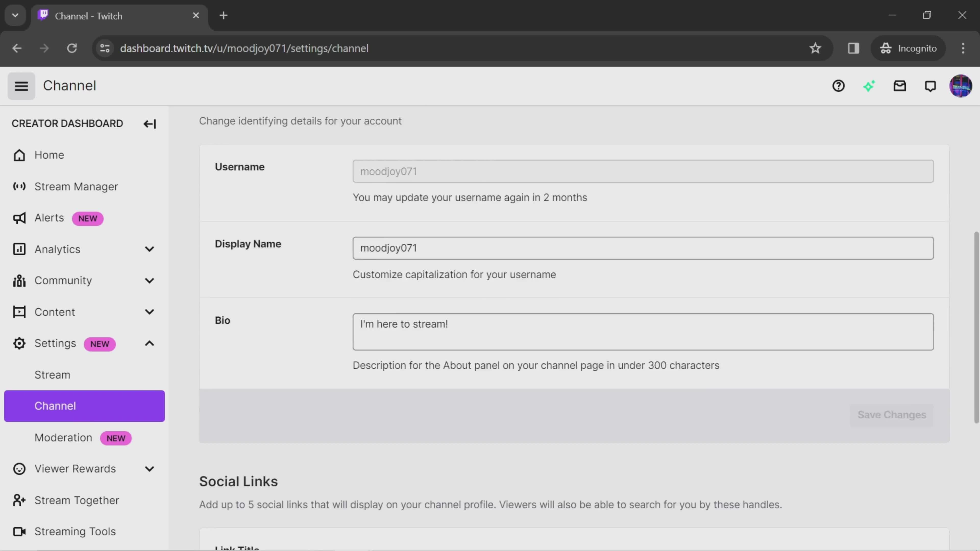
Task: Click the Twitch Creator Dashboard home icon
Action: pos(18,155)
